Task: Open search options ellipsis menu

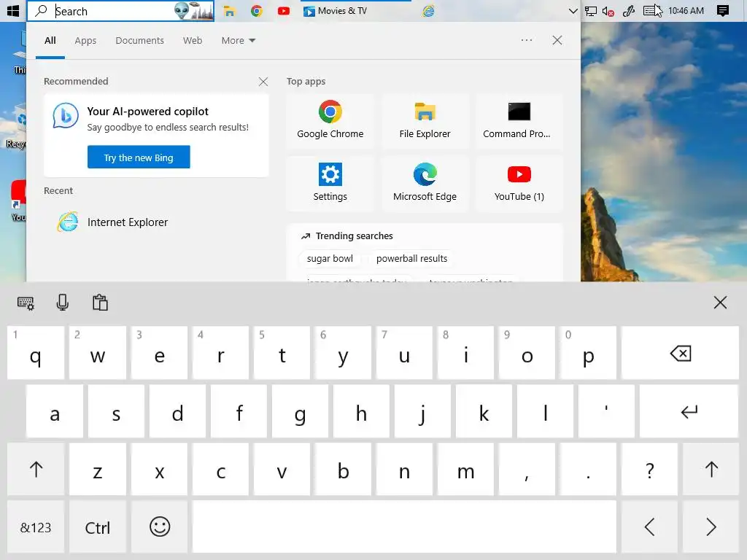Action: 527,40
